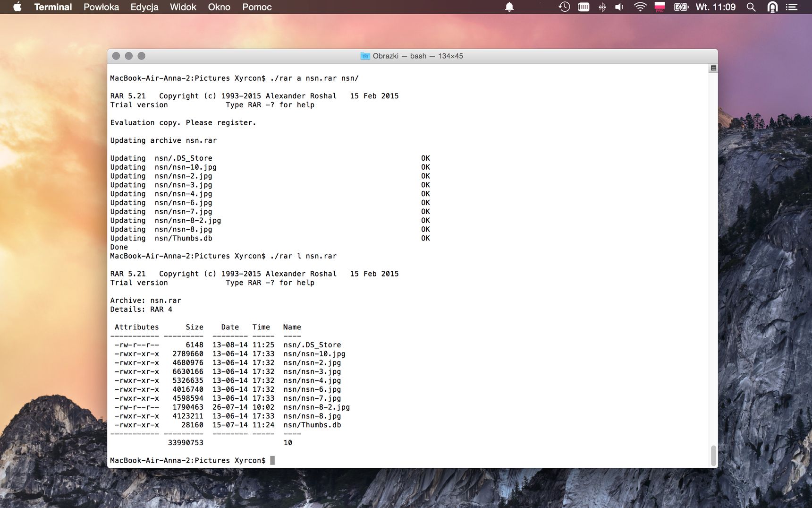
Task: Click the file count '10' in totals row
Action: pos(288,443)
